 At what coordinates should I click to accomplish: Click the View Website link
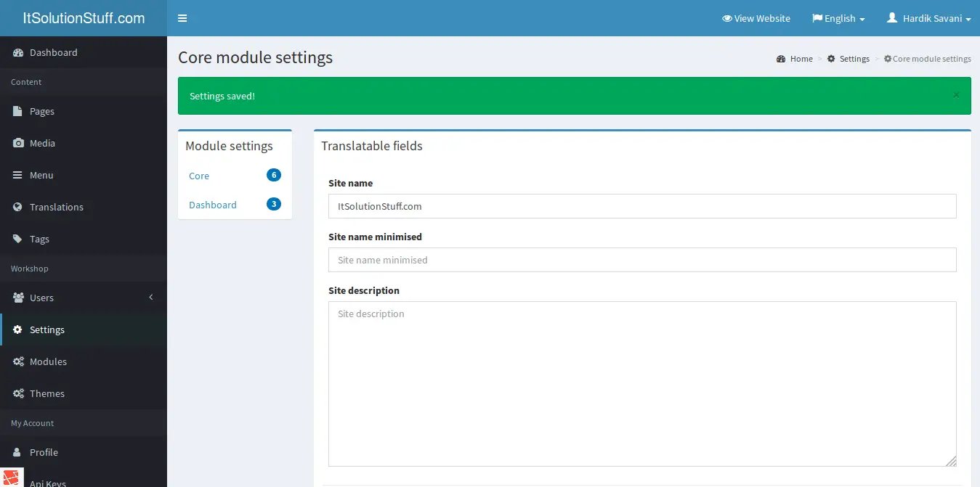click(x=756, y=18)
